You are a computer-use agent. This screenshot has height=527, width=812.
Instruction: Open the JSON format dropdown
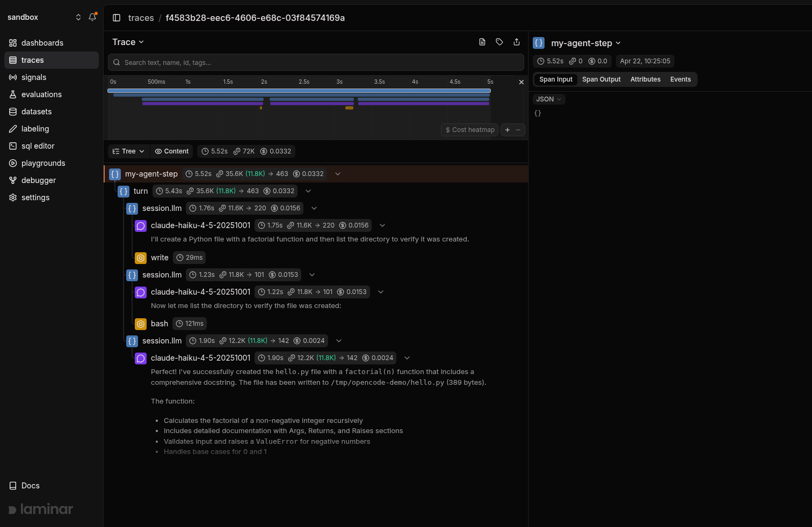point(549,99)
